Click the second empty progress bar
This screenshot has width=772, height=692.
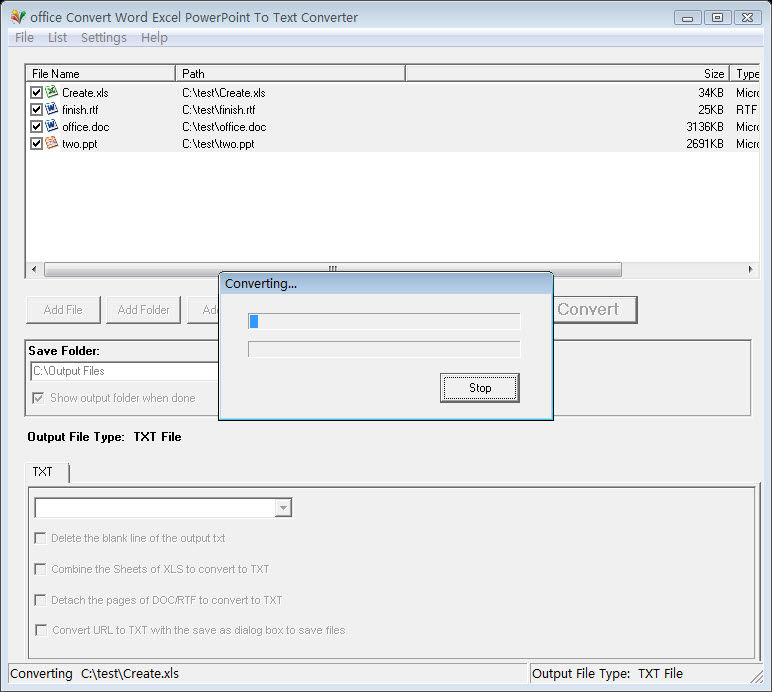pos(384,349)
